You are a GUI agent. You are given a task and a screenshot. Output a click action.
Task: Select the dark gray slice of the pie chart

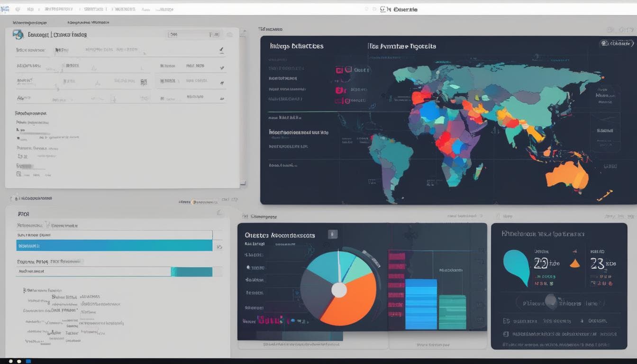coord(315,294)
